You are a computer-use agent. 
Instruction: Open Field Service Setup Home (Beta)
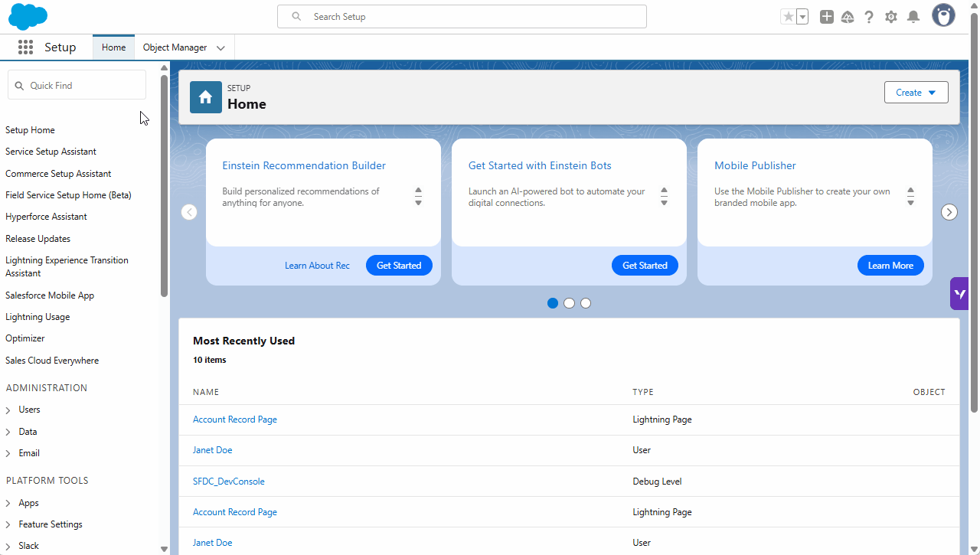pyautogui.click(x=68, y=195)
